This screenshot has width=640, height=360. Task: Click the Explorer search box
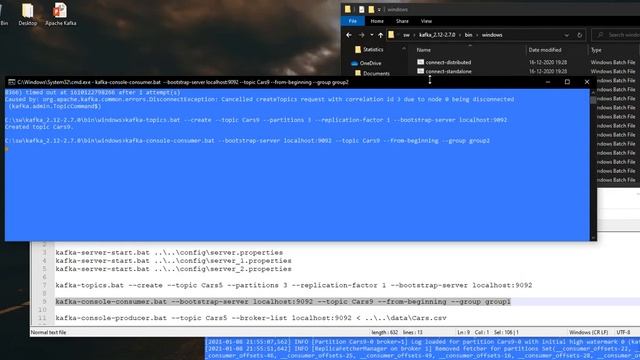coord(616,35)
